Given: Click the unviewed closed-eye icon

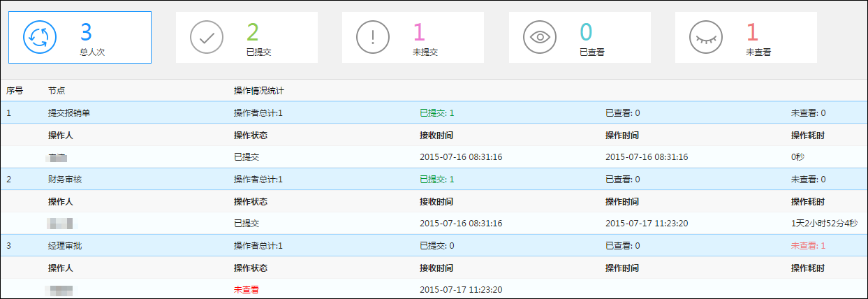Looking at the screenshot, I should click(x=706, y=37).
